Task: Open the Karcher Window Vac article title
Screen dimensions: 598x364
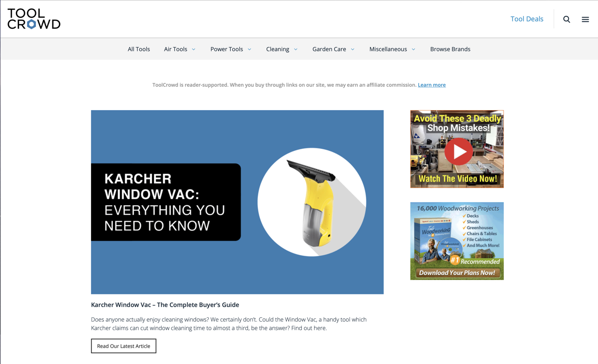Action: (165, 305)
